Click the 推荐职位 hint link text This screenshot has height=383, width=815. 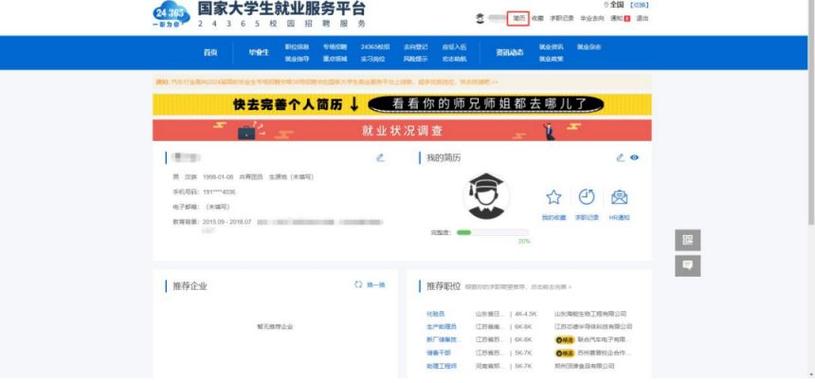pos(518,287)
